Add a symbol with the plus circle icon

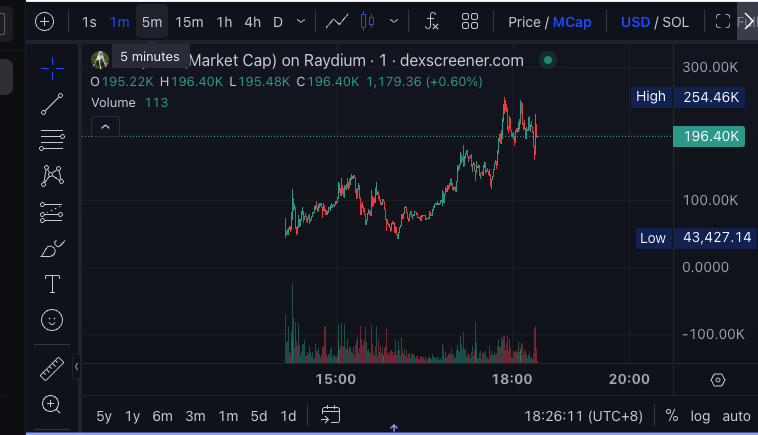coord(44,22)
